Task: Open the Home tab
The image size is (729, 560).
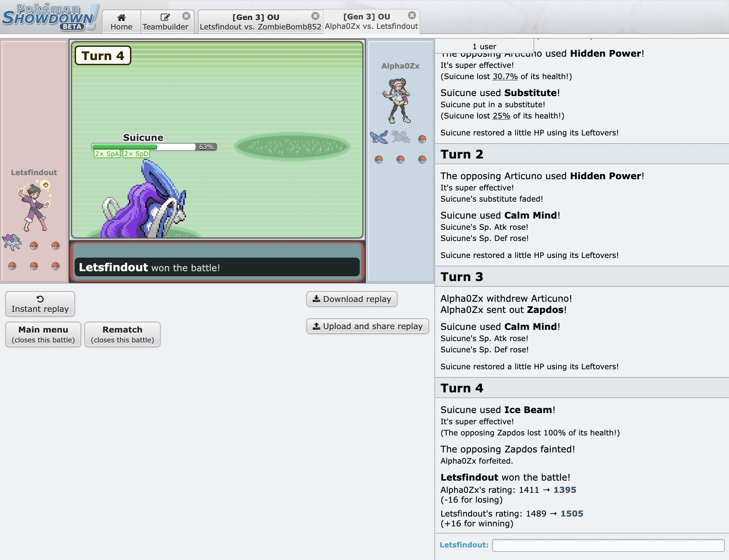Action: [x=121, y=22]
